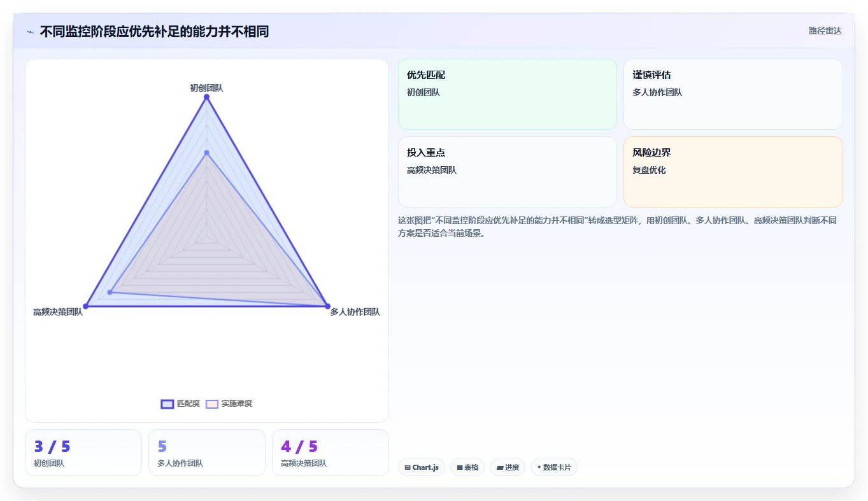The image size is (868, 501).
Task: Toggle the 匹配度 legend swatch
Action: 167,404
